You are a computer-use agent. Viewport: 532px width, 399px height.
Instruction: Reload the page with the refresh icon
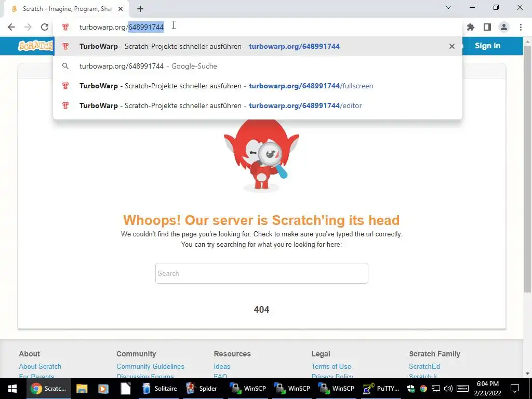click(x=45, y=27)
